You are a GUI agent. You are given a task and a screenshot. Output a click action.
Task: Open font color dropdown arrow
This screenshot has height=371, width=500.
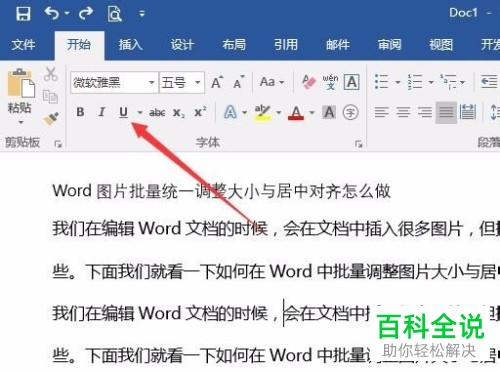312,113
